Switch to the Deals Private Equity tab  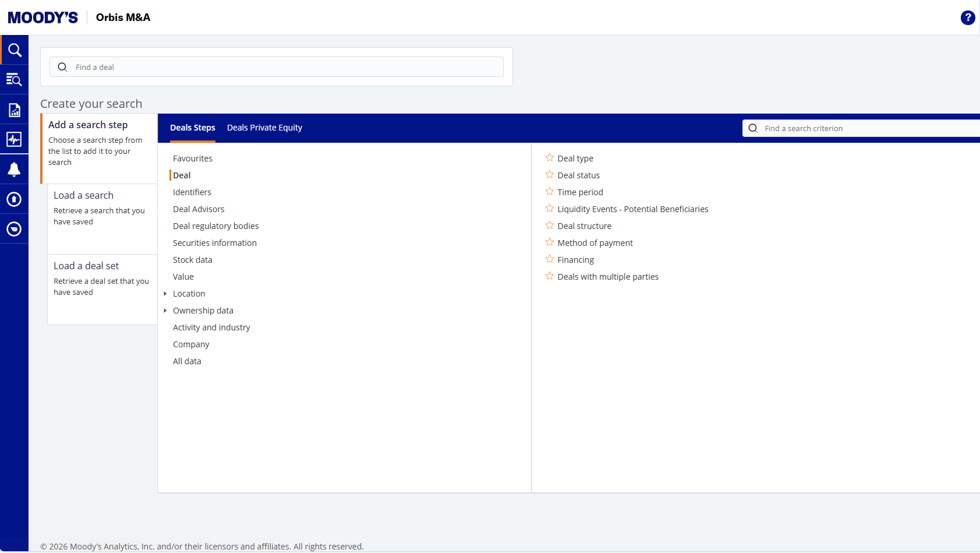[264, 128]
